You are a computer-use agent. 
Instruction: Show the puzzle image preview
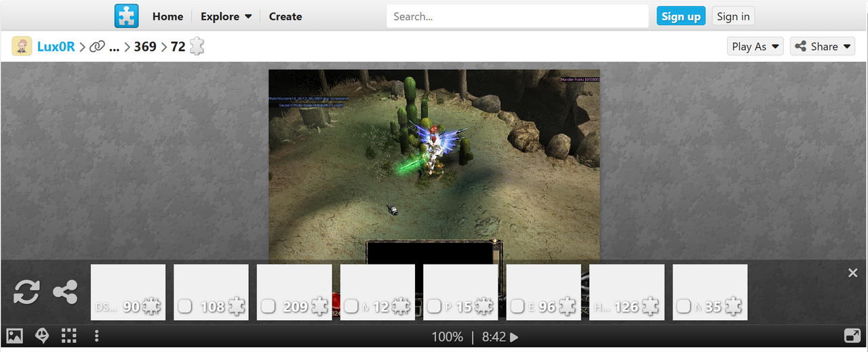15,336
